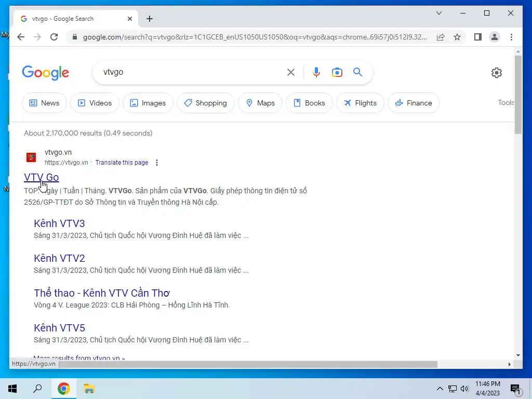Filter results by Books

click(309, 103)
